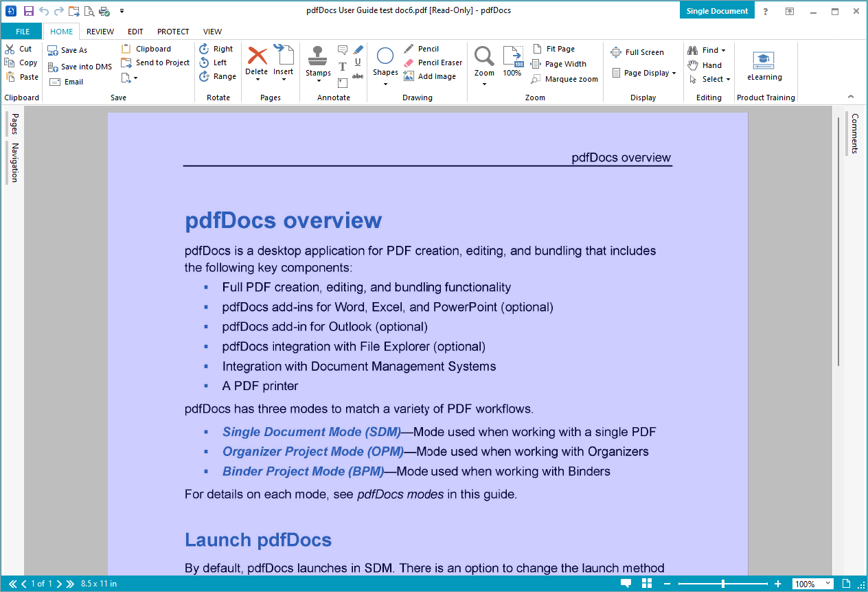Screen dimensions: 868x592
Task: Switch to the REVIEW ribbon tab
Action: 100,32
